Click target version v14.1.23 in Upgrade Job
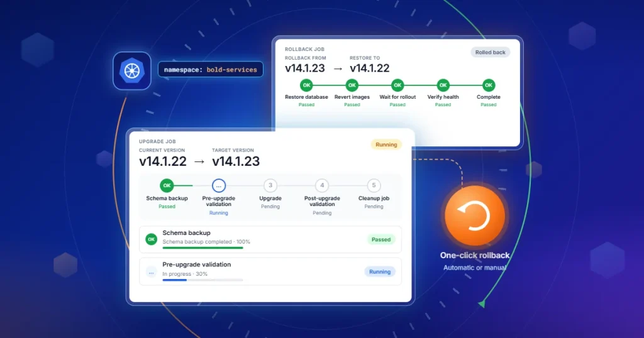 [x=236, y=161]
